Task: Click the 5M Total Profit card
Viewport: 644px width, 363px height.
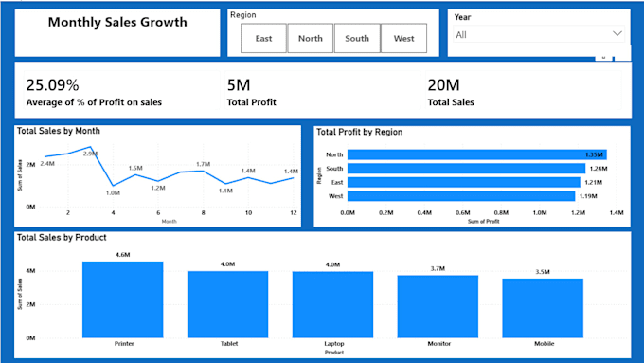Action: click(x=322, y=91)
